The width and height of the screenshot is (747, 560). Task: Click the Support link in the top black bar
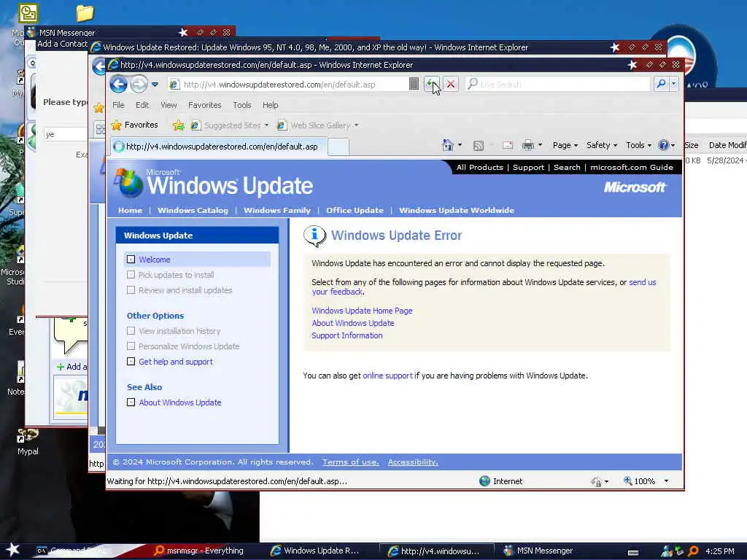click(x=528, y=167)
